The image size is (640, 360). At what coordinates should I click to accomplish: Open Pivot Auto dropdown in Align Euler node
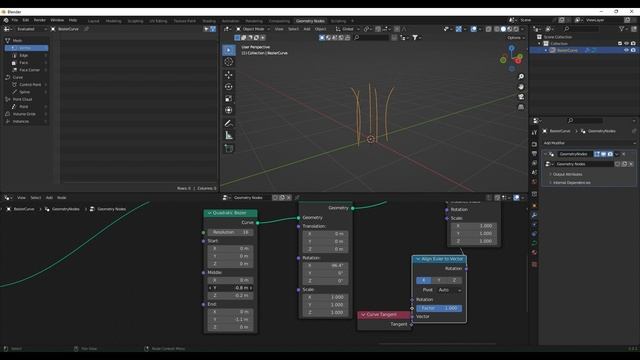[450, 290]
